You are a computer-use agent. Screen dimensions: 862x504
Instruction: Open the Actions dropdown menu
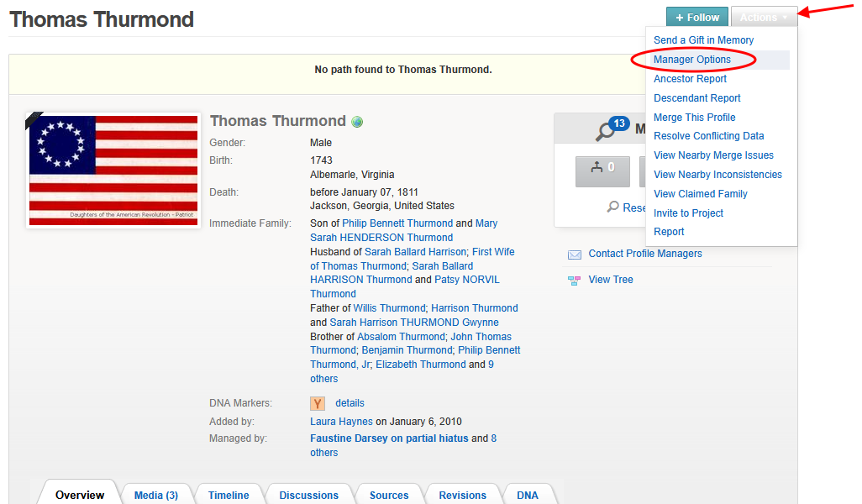(764, 18)
